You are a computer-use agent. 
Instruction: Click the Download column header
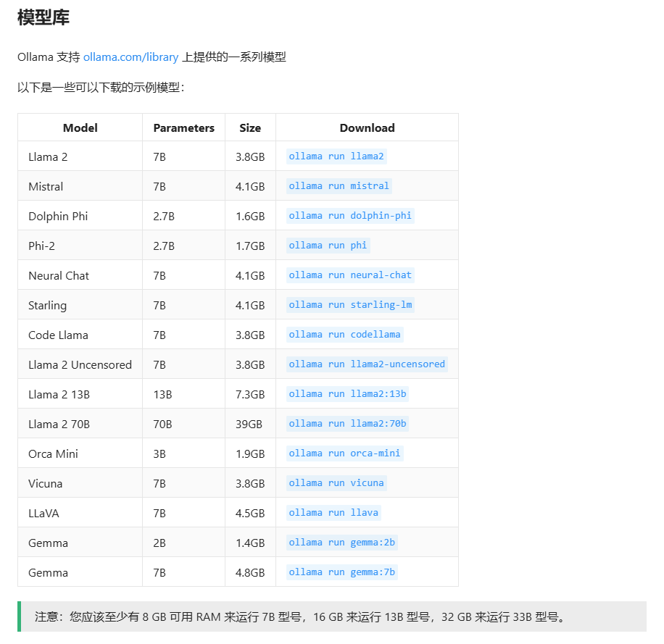pyautogui.click(x=367, y=127)
